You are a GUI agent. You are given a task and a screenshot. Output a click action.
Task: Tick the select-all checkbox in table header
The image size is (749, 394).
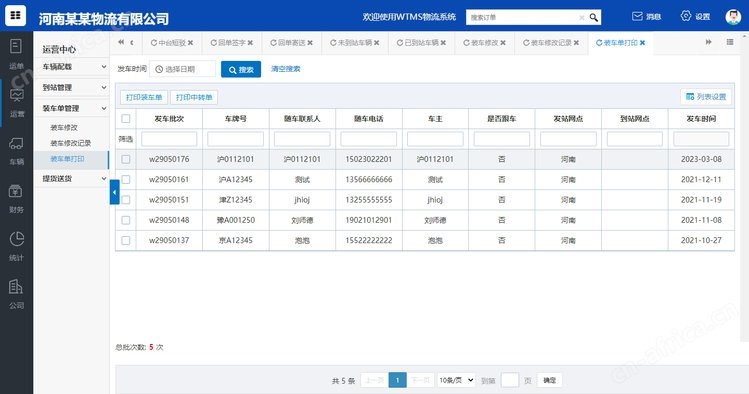(x=126, y=118)
